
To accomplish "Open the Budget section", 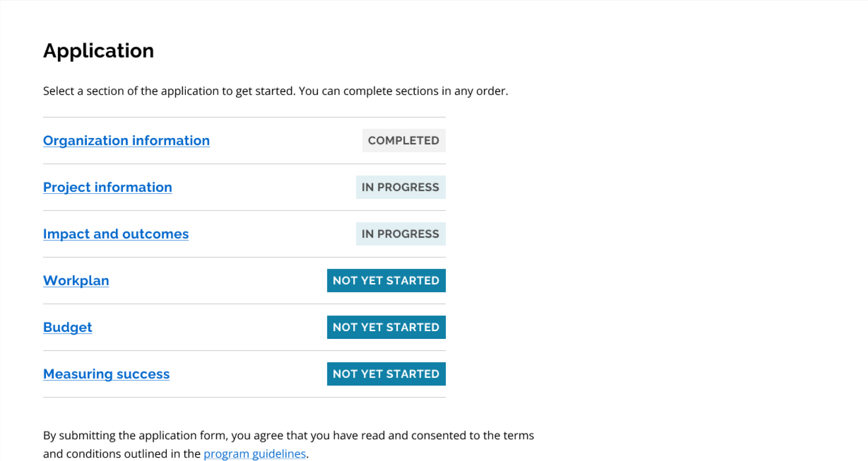I will [67, 327].
